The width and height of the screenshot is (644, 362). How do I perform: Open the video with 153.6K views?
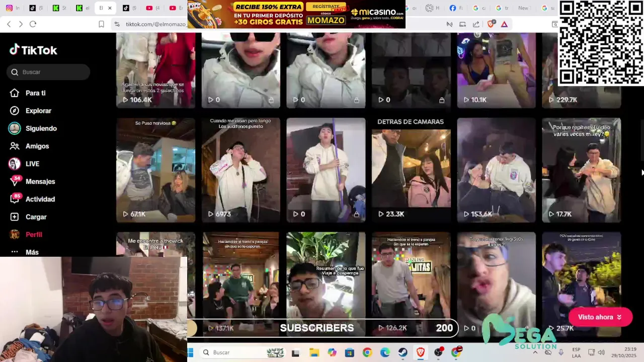[496, 170]
